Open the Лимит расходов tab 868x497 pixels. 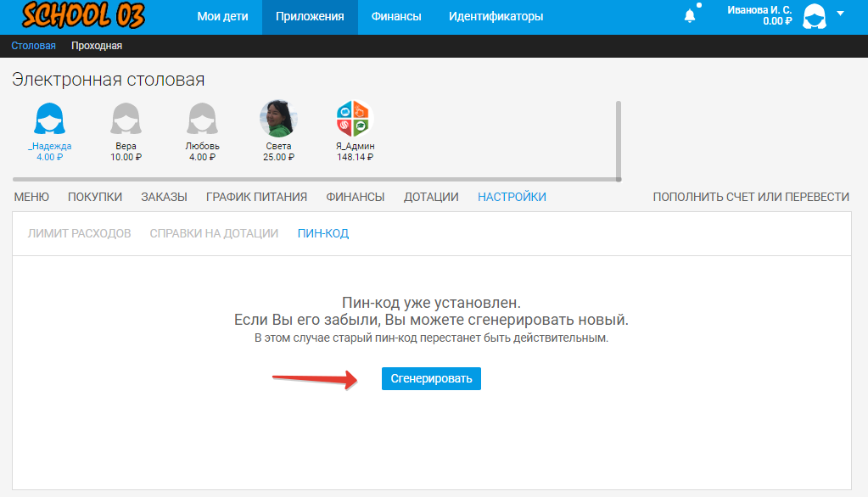(x=80, y=233)
